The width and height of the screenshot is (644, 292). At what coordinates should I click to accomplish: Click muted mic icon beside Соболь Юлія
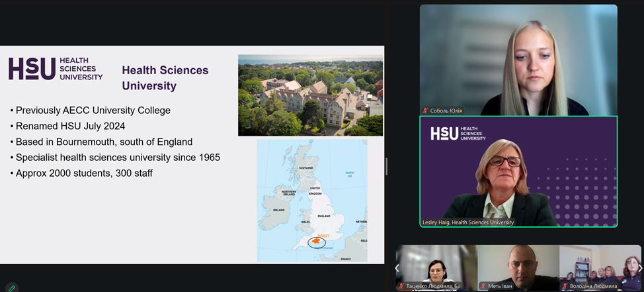pos(426,111)
